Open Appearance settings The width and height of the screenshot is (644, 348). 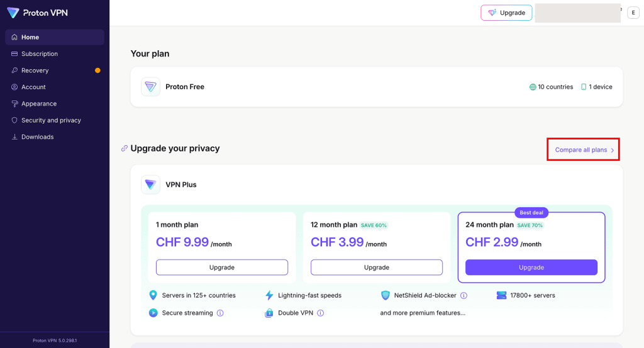point(55,104)
